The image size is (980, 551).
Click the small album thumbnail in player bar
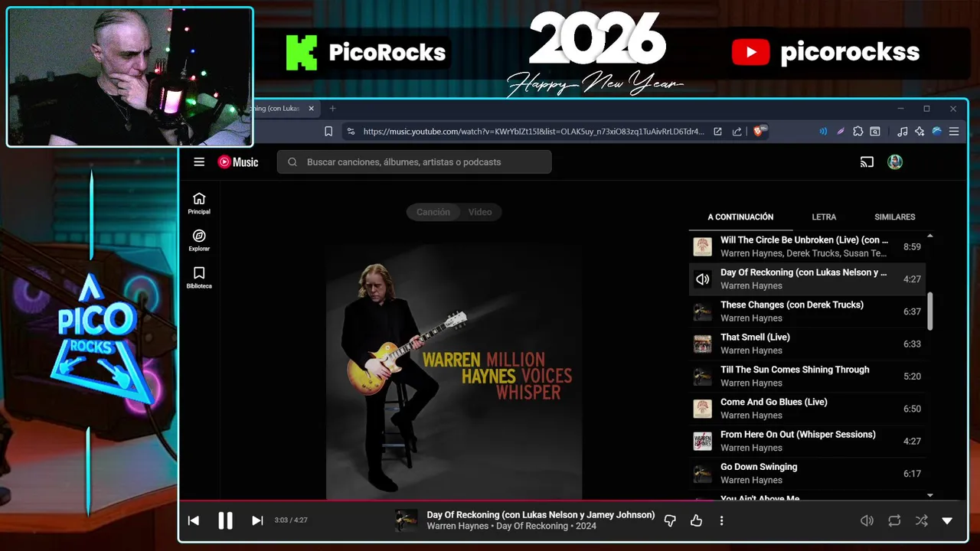pyautogui.click(x=407, y=520)
